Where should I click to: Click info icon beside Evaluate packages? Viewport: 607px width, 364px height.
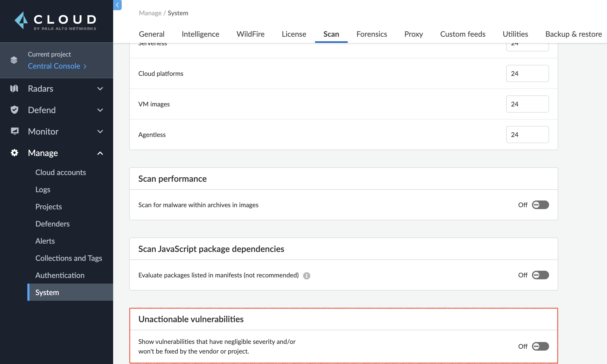pyautogui.click(x=307, y=276)
